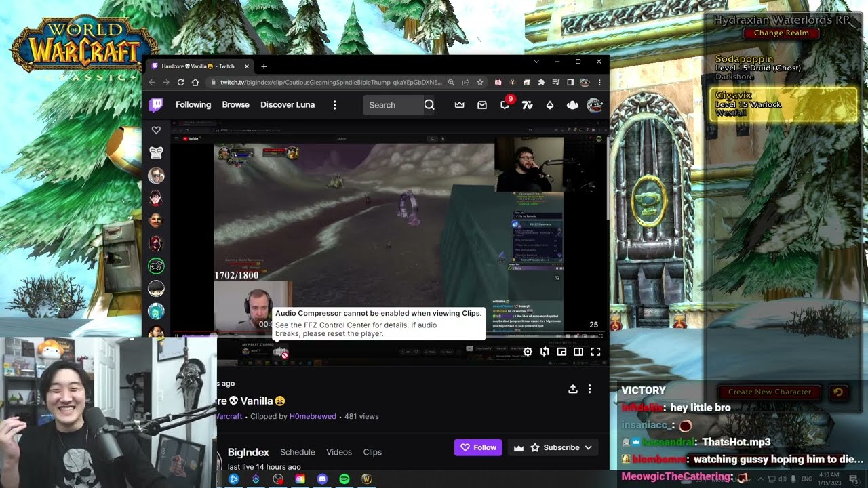The image size is (868, 488).
Task: Open the user avatar menu in Twitch header
Action: (x=595, y=105)
